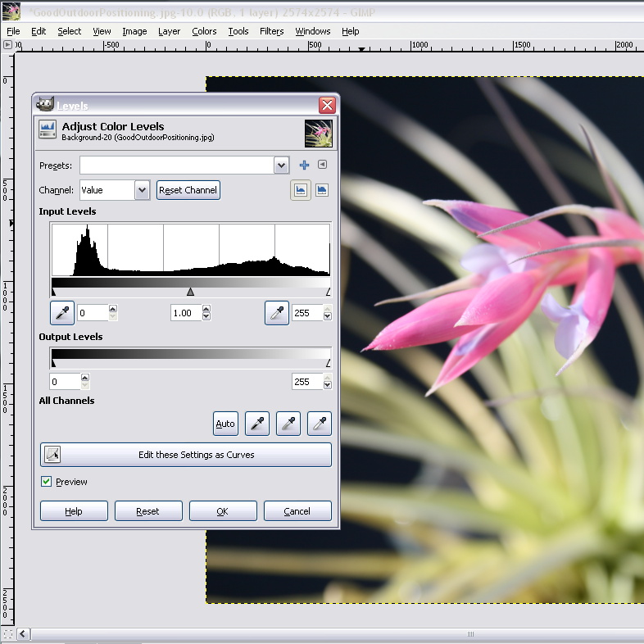Click Reset Channel button
Screen dimensions: 644x644
click(188, 190)
